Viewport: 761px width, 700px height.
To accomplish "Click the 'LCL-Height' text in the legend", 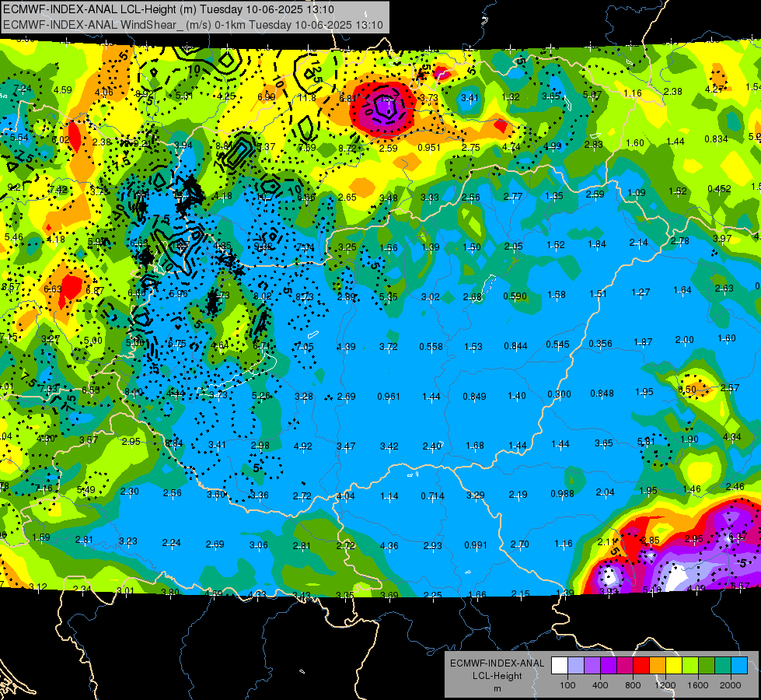I will [497, 676].
